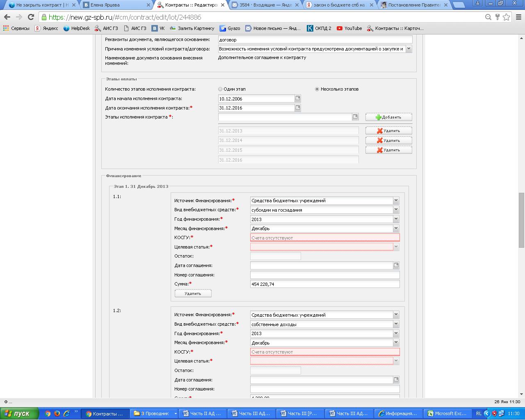
Task: Click the Номер соглашения field in section 1.1
Action: [x=325, y=275]
